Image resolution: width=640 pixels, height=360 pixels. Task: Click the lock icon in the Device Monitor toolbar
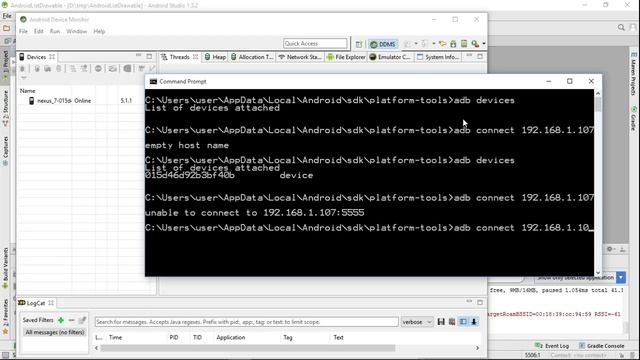click(x=453, y=44)
